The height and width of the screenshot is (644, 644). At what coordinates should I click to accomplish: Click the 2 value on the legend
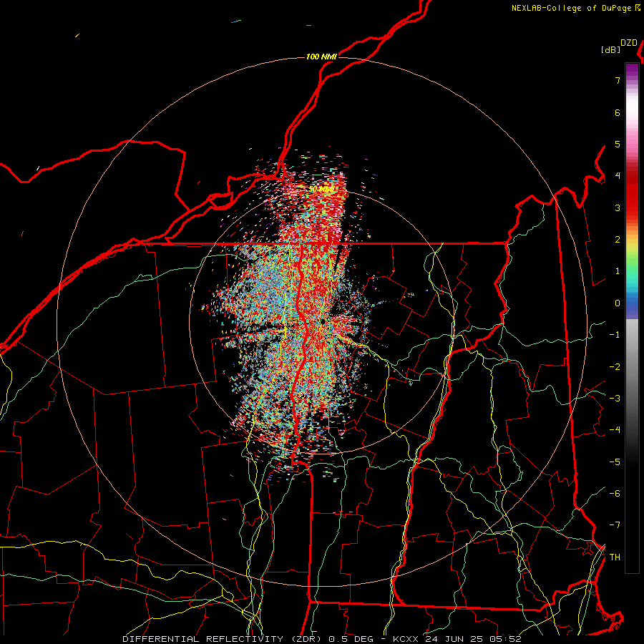pos(618,240)
